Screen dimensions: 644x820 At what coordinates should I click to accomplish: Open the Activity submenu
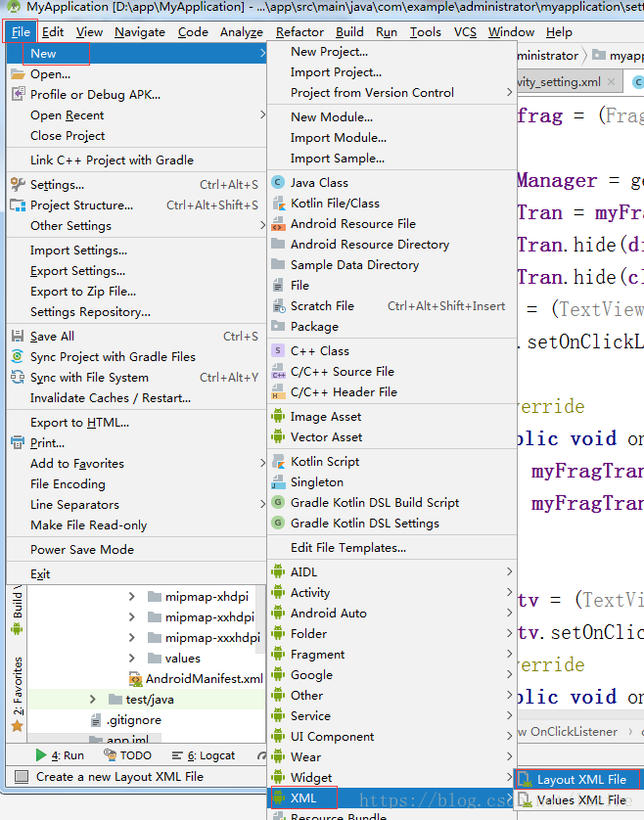click(391, 593)
